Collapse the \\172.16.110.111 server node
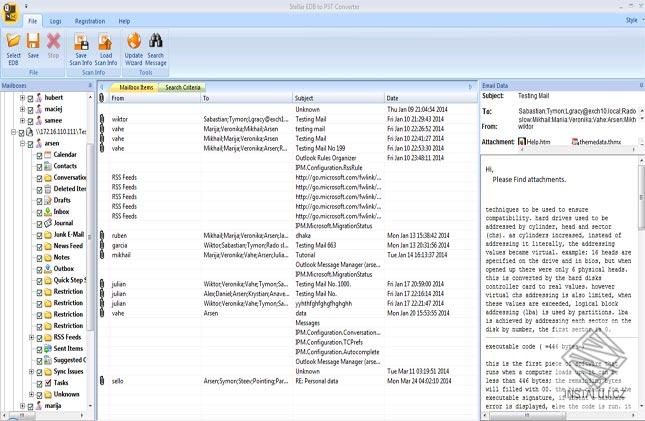This screenshot has height=421, width=645. pos(13,132)
